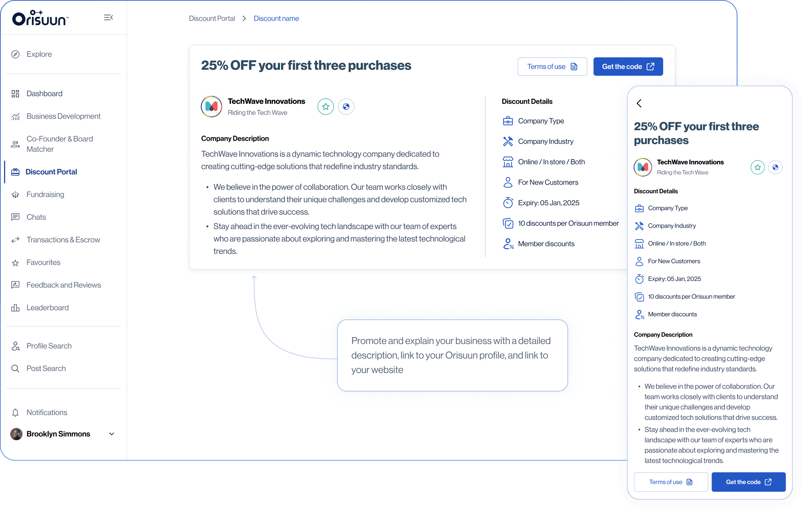
Task: Click Company Type icon in mobile panel
Action: pos(639,208)
